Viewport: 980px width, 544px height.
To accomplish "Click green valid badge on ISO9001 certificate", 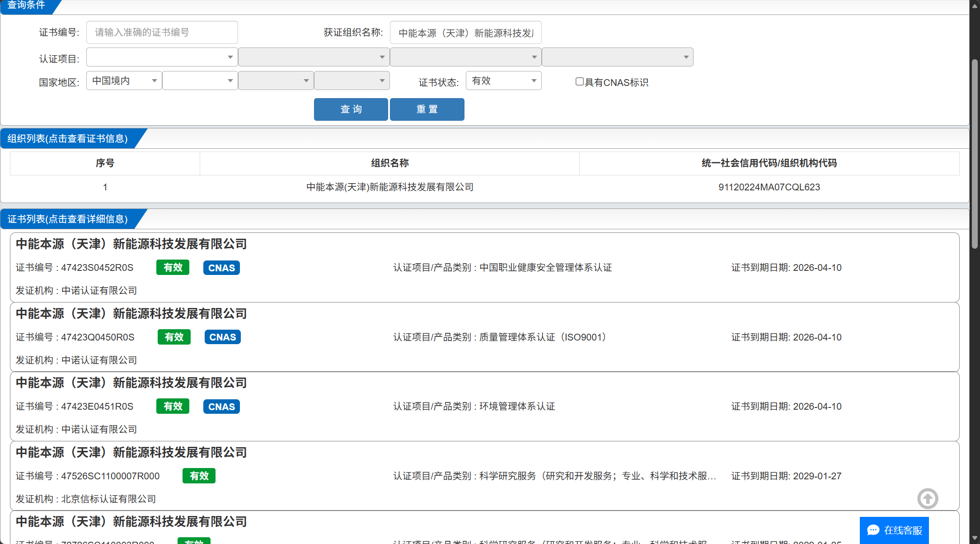I will point(174,337).
